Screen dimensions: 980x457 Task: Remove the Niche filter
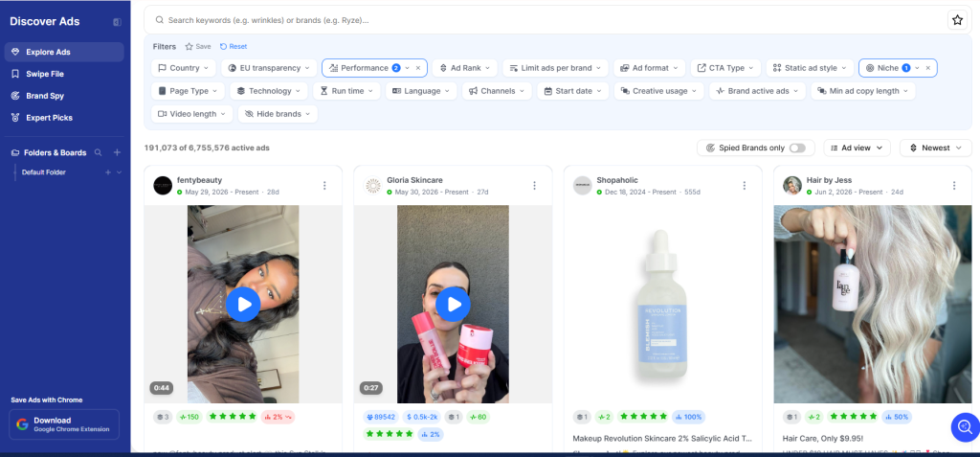point(928,68)
